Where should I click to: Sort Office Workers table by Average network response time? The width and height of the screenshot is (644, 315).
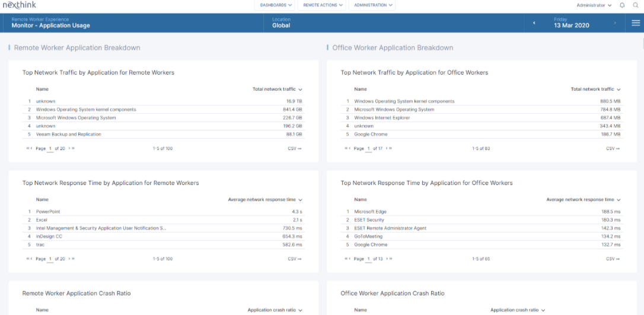(x=583, y=200)
